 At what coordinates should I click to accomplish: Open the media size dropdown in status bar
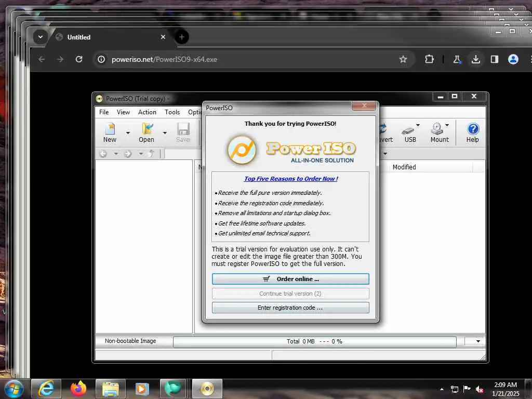pyautogui.click(x=478, y=341)
